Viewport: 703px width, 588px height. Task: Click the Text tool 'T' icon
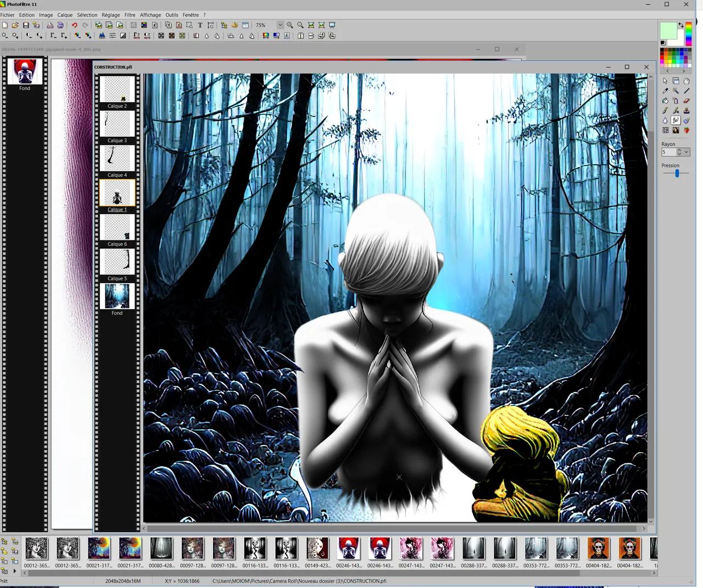(200, 25)
